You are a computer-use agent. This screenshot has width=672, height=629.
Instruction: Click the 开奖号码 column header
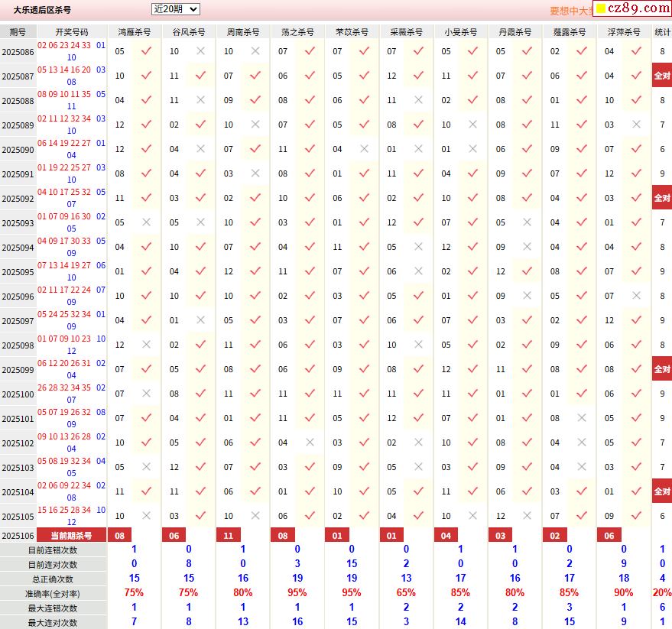[72, 31]
